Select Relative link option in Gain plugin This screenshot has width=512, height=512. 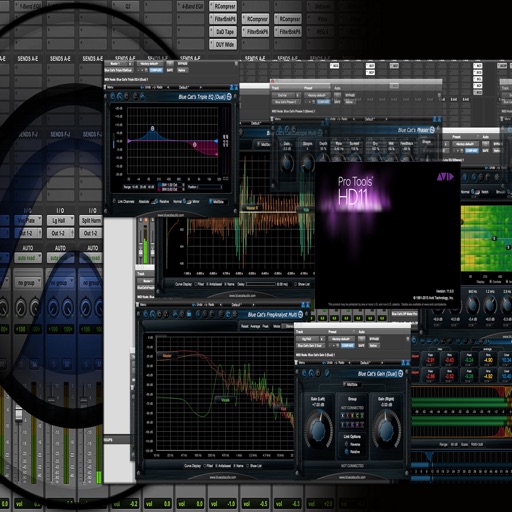(352, 452)
